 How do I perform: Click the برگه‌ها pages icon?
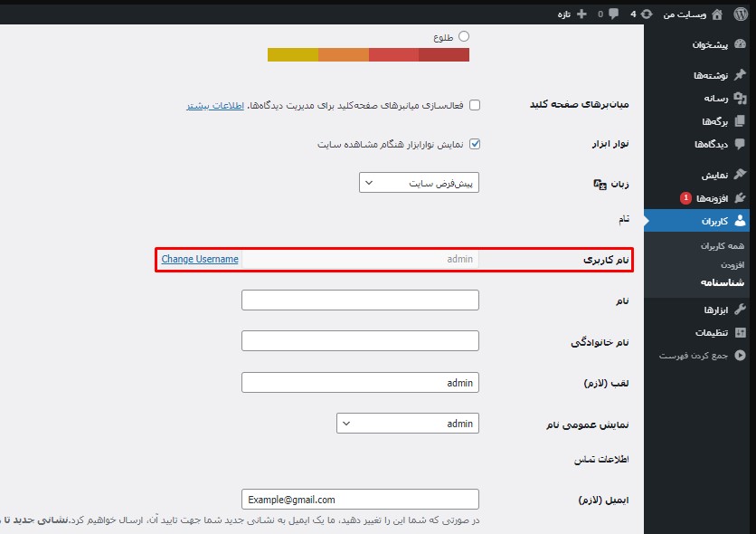740,121
